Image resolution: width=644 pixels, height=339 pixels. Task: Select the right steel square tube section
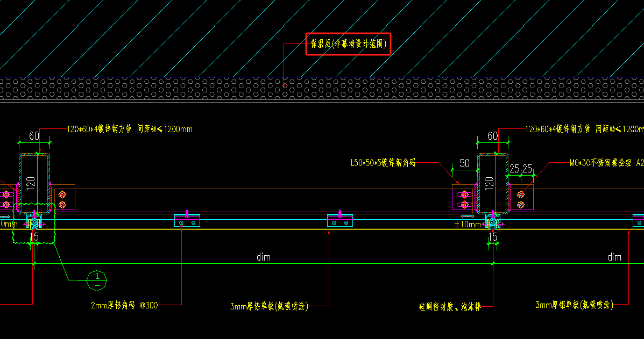coord(492,183)
